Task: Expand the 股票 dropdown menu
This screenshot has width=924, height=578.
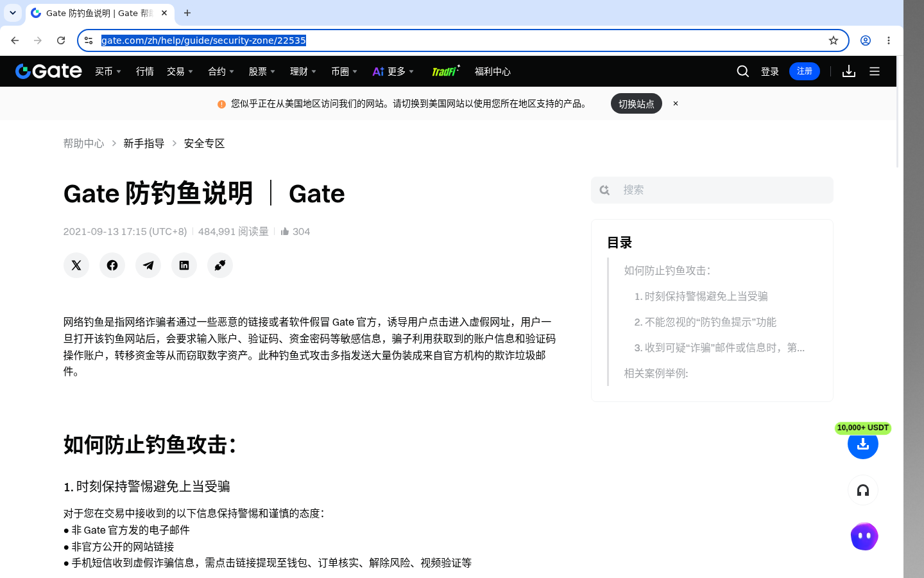Action: tap(262, 71)
